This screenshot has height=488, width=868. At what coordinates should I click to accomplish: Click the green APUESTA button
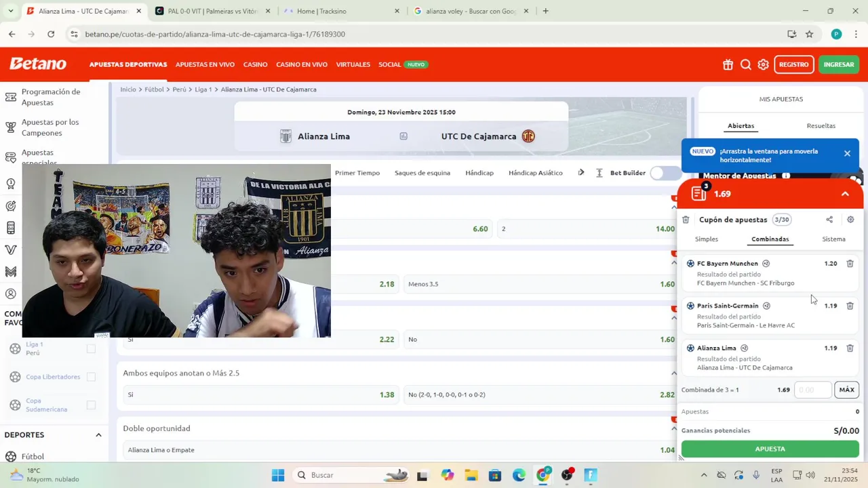tap(770, 449)
